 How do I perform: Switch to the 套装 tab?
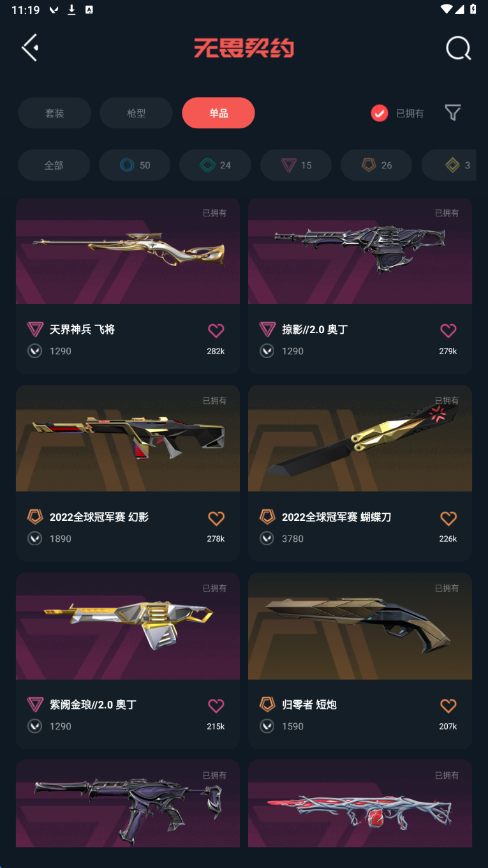tap(54, 113)
